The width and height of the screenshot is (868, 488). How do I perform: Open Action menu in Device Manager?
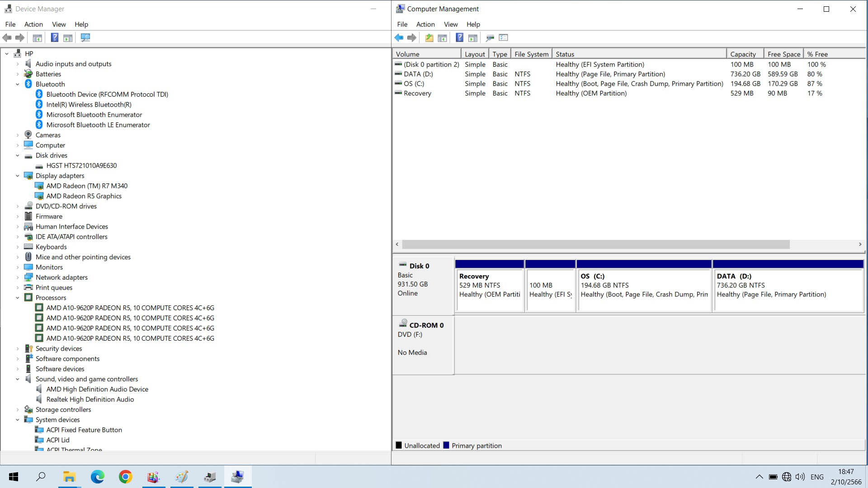[33, 24]
